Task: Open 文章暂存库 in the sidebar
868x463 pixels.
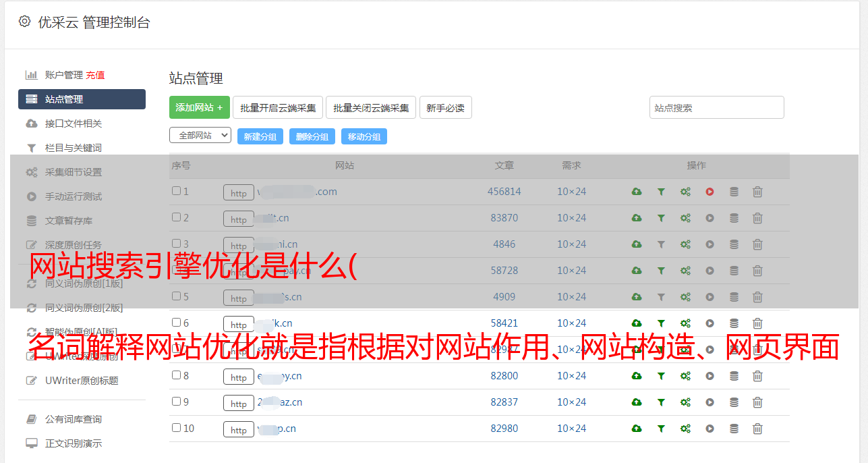Action: [x=69, y=221]
